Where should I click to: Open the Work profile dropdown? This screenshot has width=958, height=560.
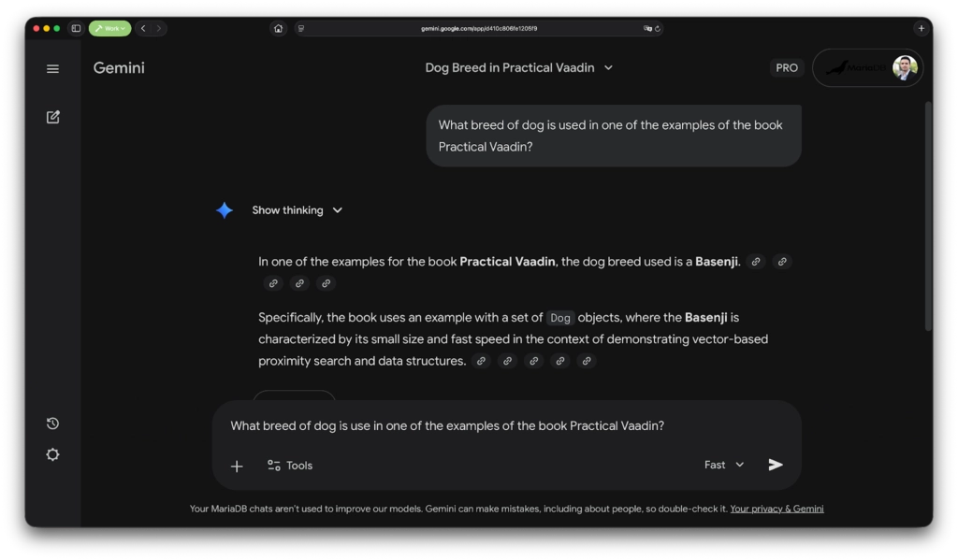click(110, 29)
